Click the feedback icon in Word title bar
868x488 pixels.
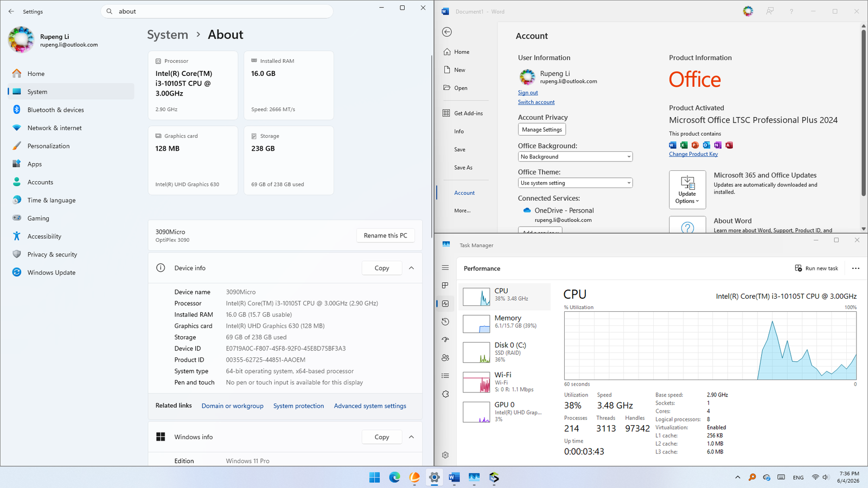(x=770, y=11)
